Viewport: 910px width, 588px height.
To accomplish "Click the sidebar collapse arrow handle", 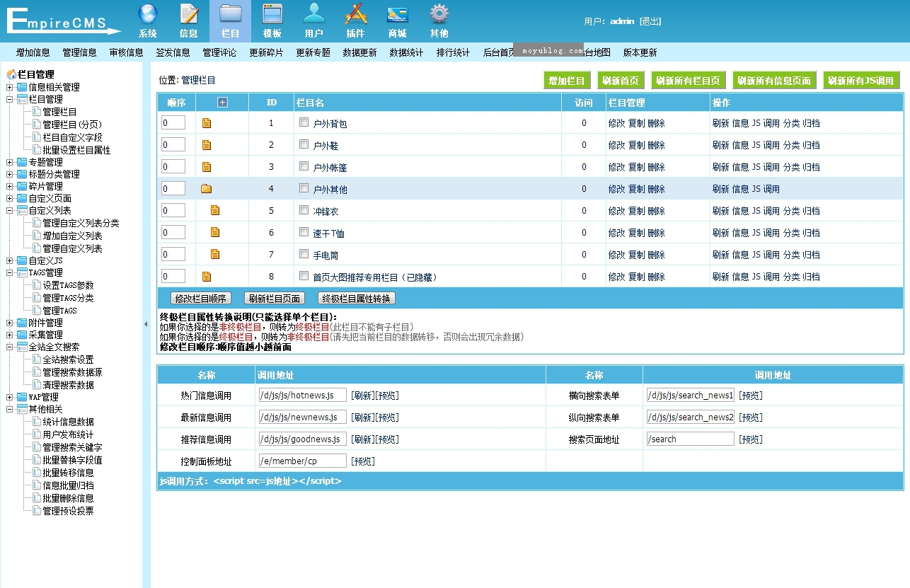I will point(146,324).
